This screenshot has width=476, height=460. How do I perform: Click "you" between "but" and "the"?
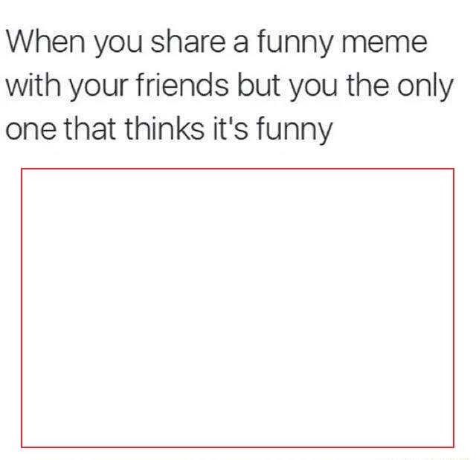click(313, 88)
